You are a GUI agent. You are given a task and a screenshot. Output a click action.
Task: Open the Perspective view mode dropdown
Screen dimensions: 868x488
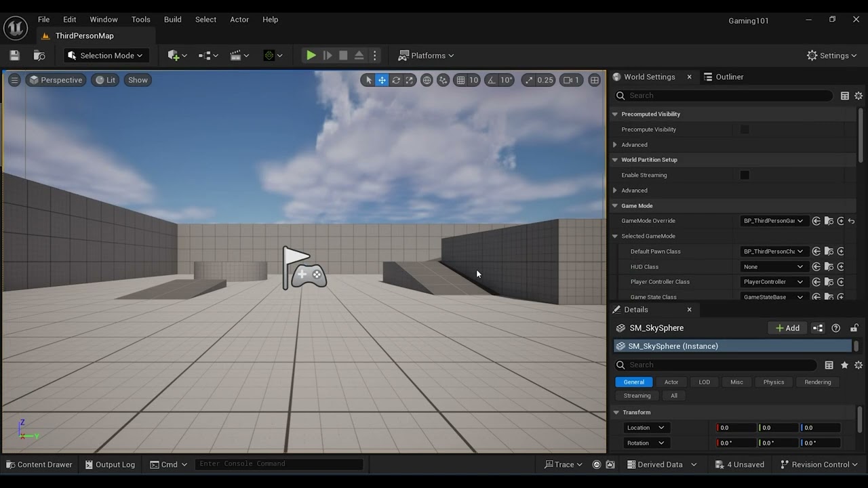click(55, 80)
